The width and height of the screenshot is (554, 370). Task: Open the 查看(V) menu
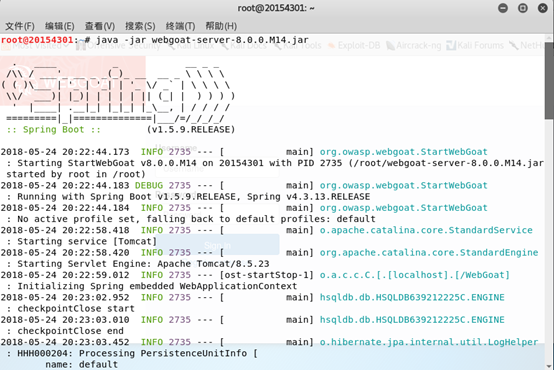click(100, 26)
